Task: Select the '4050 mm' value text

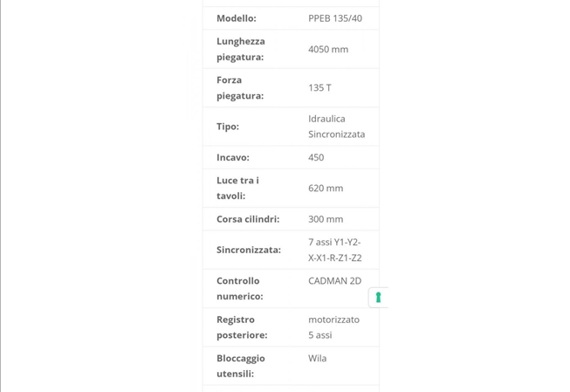Action: (328, 50)
